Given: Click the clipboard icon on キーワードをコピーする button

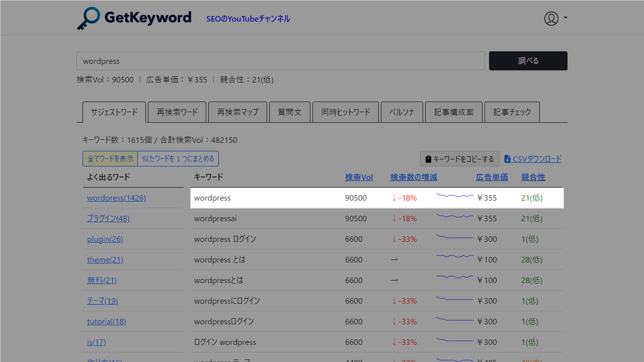Looking at the screenshot, I should click(428, 159).
